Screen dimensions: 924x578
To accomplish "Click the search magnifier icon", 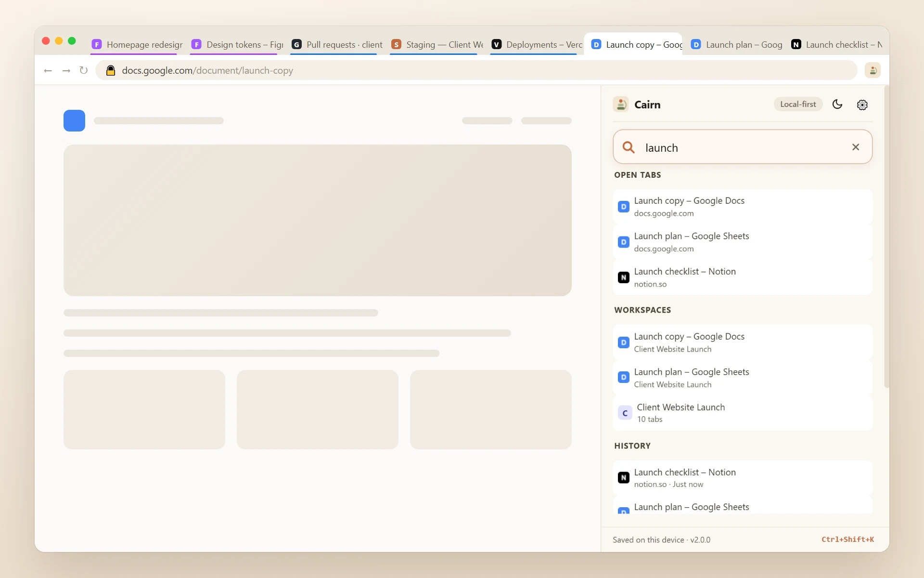I will click(629, 147).
